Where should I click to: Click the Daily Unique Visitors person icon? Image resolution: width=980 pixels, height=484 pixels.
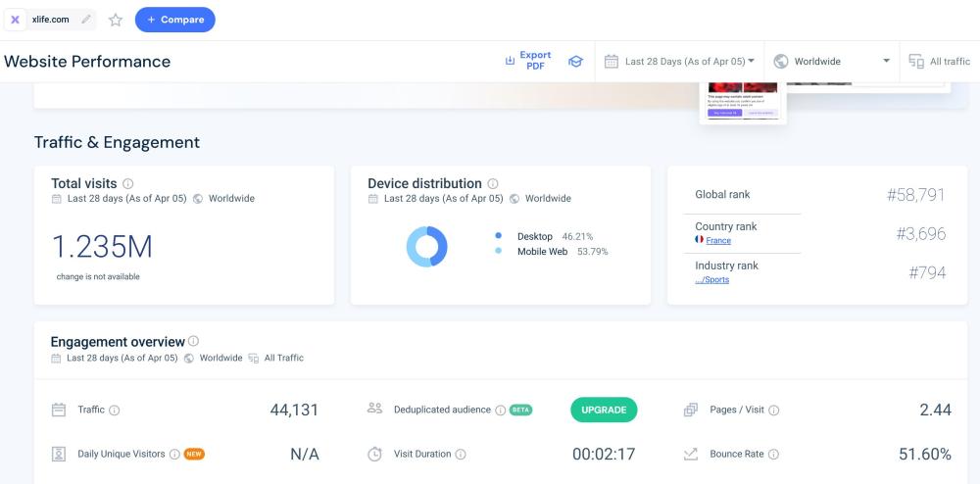pyautogui.click(x=59, y=454)
